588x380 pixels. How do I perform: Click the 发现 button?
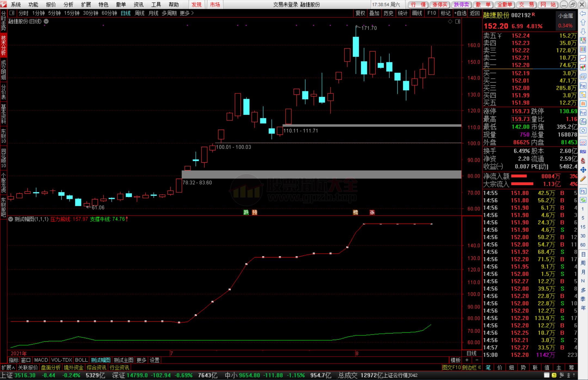tap(197, 5)
